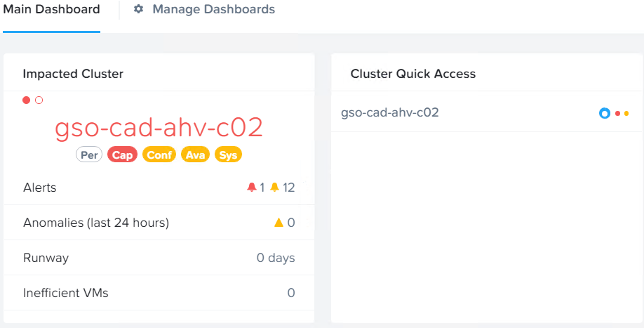Screen dimensions: 644x328
Task: Click the yellow anomalies triangle icon
Action: (x=279, y=223)
